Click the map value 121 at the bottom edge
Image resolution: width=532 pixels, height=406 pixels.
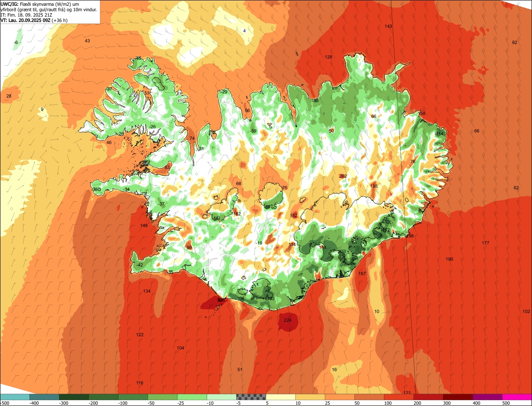(407, 393)
